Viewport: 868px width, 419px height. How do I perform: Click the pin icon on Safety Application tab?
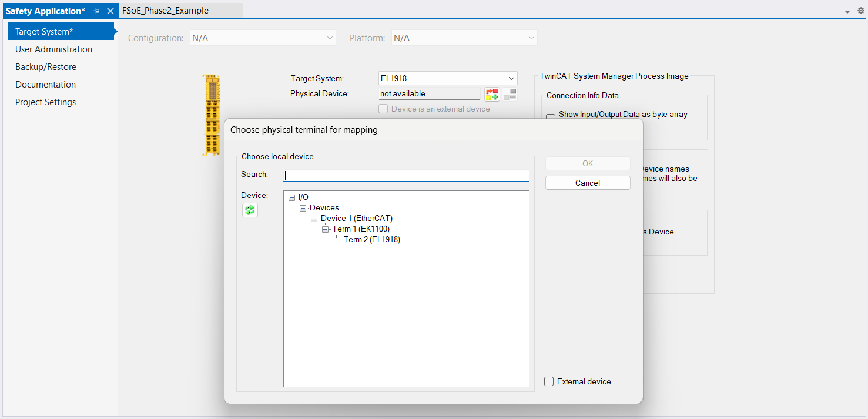click(x=97, y=11)
